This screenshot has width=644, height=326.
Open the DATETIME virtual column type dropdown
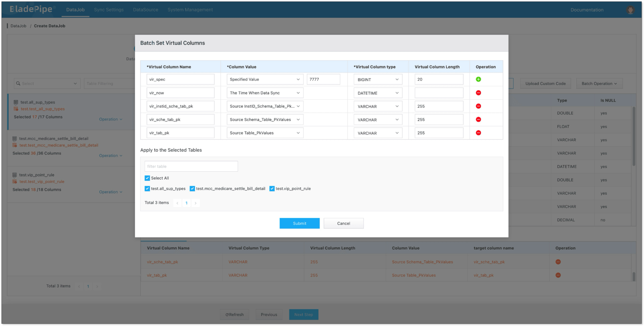[x=378, y=93]
